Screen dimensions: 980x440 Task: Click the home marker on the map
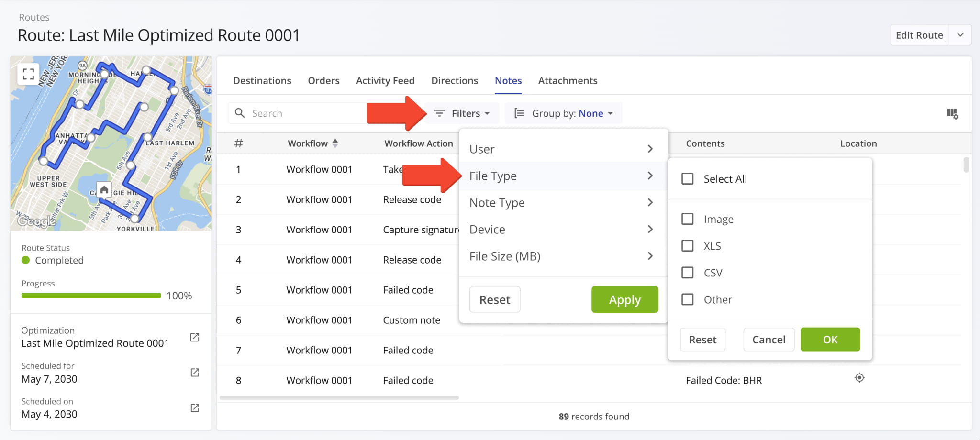[104, 190]
